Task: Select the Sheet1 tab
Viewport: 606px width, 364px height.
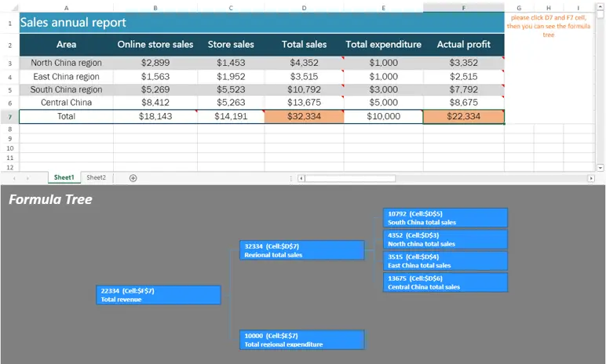Action: [64, 177]
